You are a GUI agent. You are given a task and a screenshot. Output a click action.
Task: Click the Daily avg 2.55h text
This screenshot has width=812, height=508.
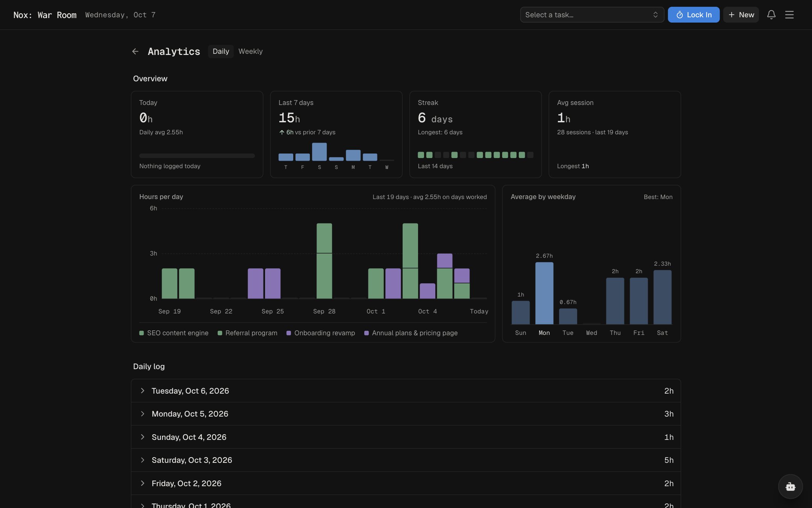[161, 132]
